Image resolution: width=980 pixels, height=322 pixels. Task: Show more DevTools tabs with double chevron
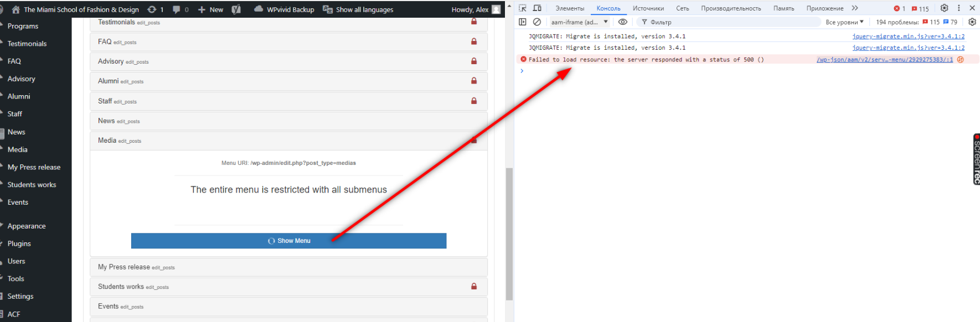(x=855, y=8)
